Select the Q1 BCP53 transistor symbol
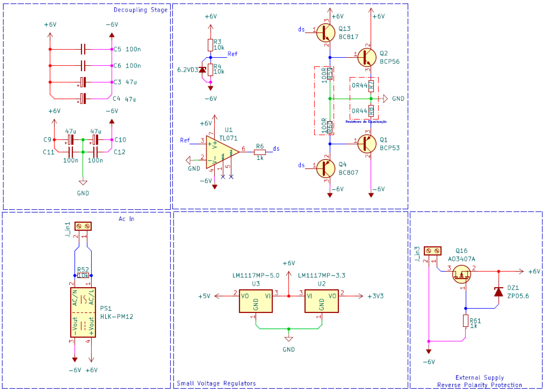The width and height of the screenshot is (547, 392). coord(367,144)
